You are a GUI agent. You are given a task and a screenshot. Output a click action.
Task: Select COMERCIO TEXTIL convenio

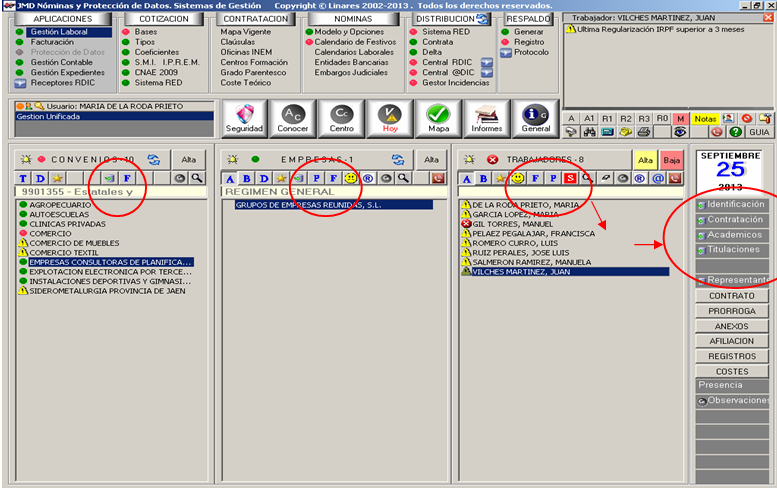(63, 253)
